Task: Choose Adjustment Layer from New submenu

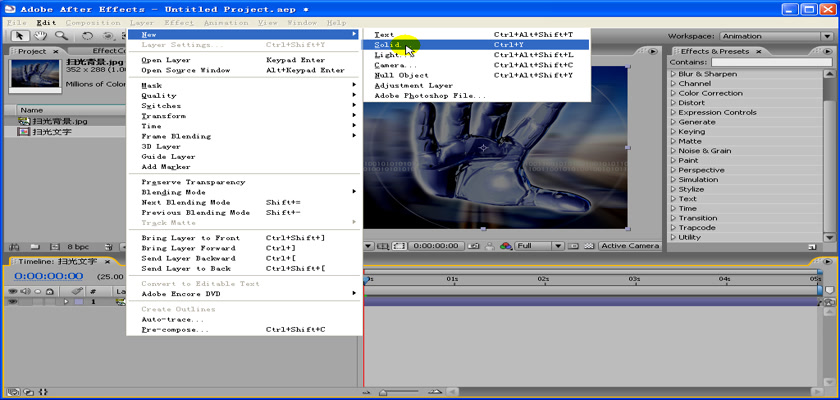Action: (x=476, y=85)
